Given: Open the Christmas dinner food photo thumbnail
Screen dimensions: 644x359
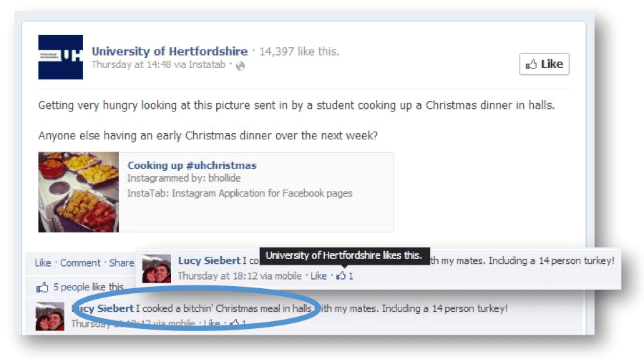Looking at the screenshot, I should [x=79, y=192].
